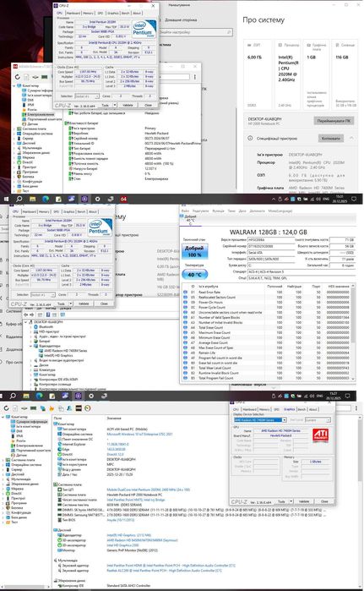The width and height of the screenshot is (364, 591).
Task: Click Знайти настройку search field in Settings
Action: point(195,32)
